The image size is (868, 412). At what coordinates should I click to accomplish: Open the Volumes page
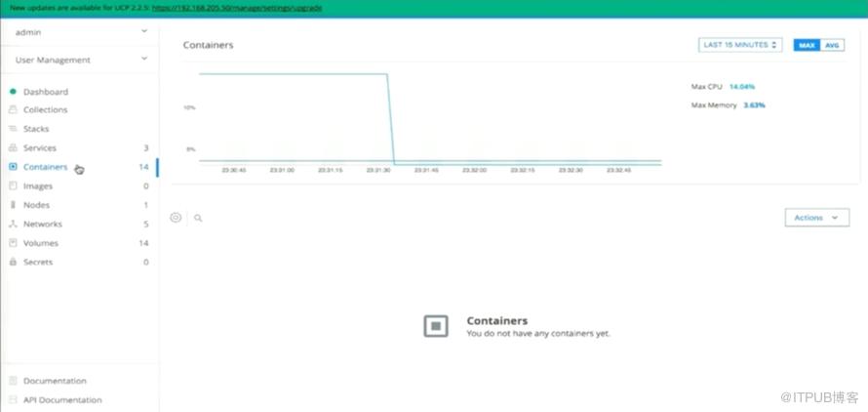[40, 243]
